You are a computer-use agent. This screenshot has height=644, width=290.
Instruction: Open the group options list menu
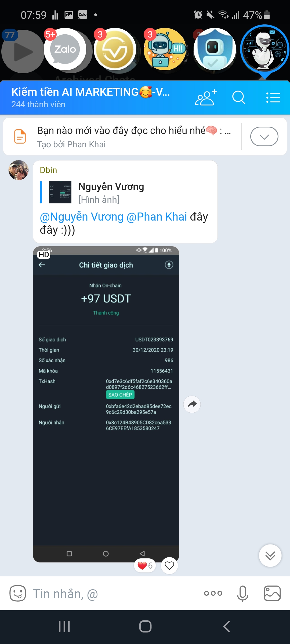coord(273,97)
